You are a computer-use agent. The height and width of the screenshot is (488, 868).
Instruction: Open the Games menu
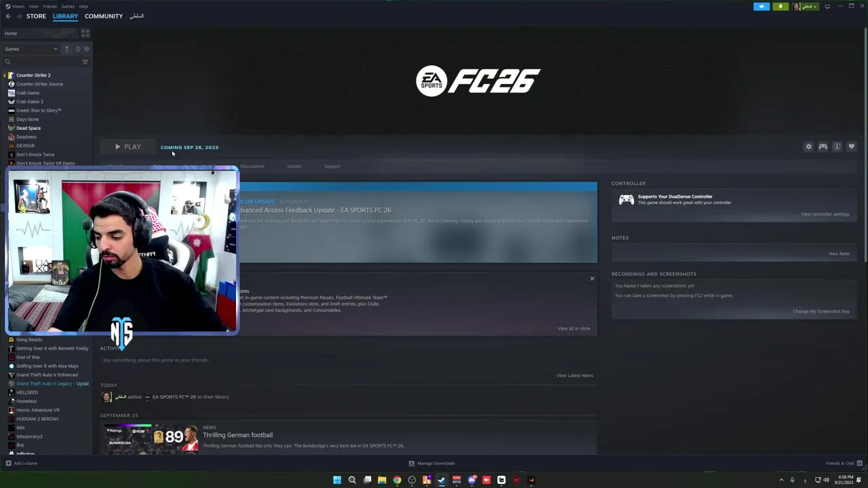(x=68, y=6)
